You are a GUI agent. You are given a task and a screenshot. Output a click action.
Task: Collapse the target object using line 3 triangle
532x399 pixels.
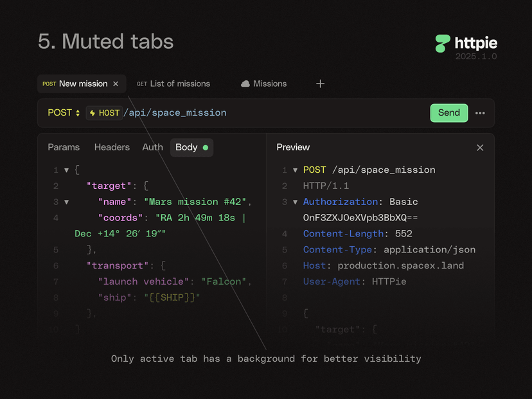click(67, 202)
